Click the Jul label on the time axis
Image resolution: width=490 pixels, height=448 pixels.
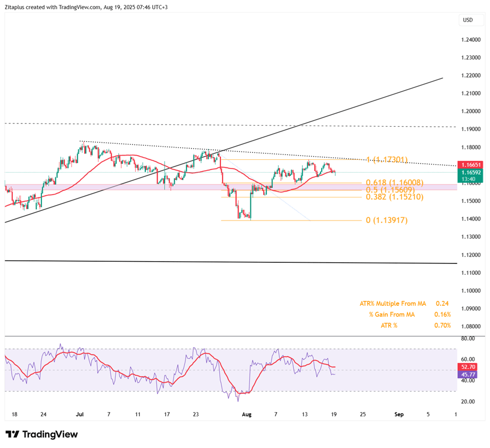tap(80, 414)
